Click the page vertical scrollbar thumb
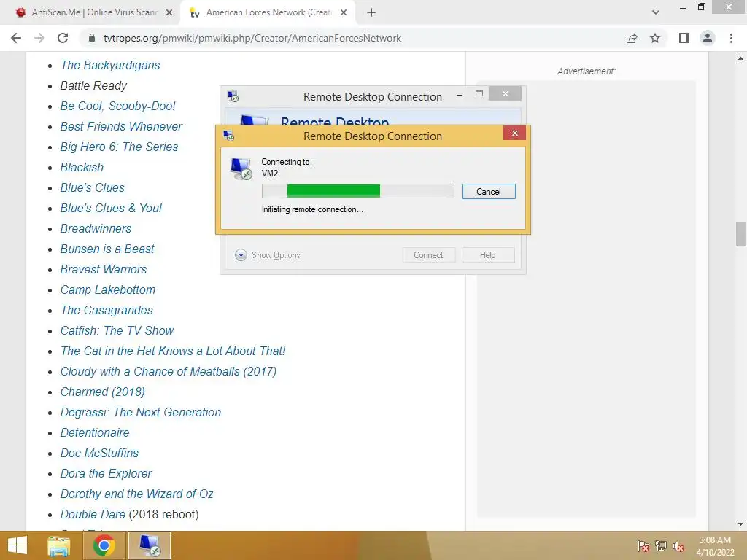Screen dimensions: 747x560 point(740,234)
